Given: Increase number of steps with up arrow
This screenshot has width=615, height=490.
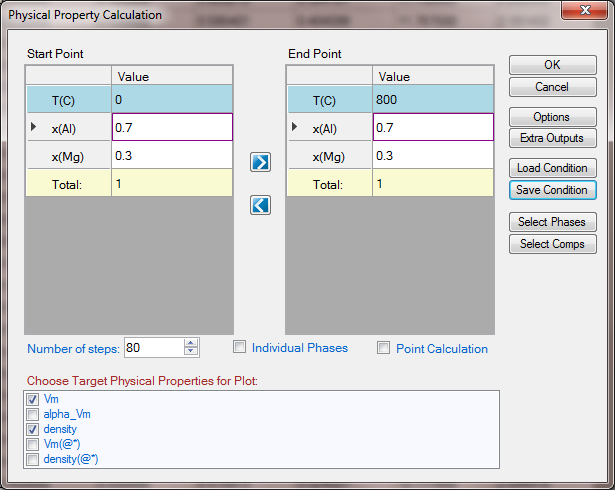Looking at the screenshot, I should (x=192, y=343).
